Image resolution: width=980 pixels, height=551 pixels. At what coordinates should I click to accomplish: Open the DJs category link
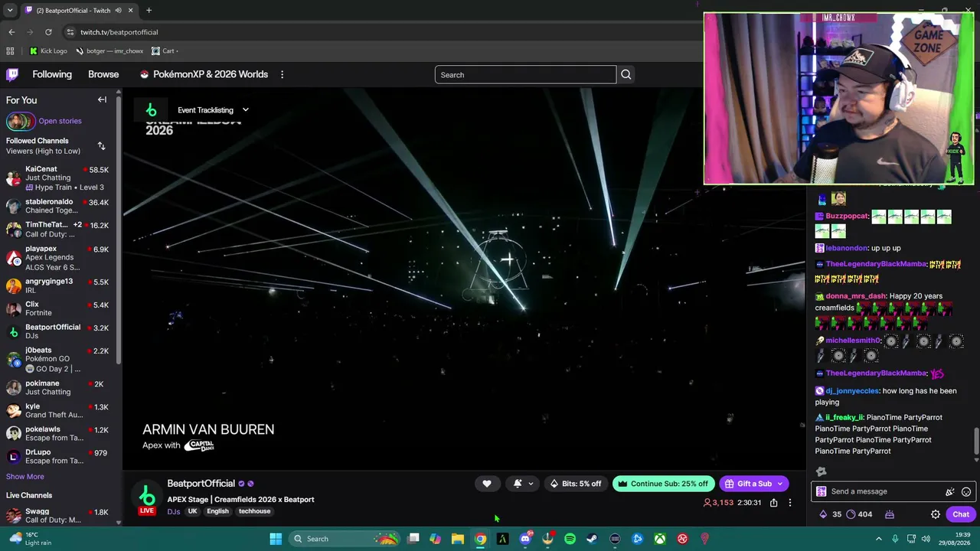174,511
